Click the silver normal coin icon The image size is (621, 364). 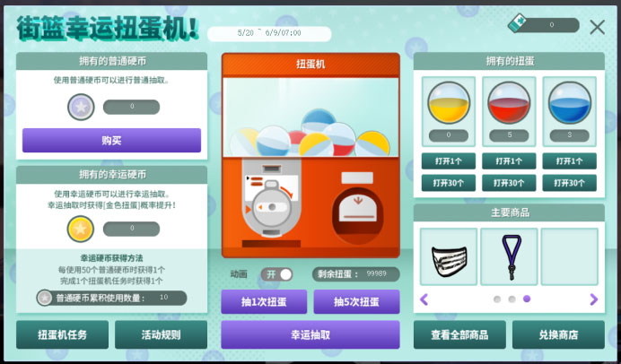(x=81, y=107)
